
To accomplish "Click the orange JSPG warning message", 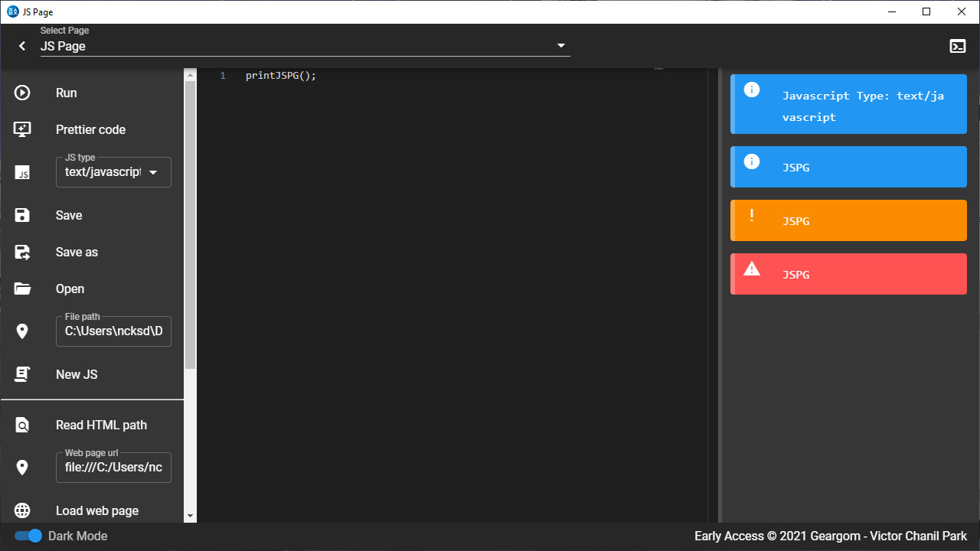I will coord(848,220).
